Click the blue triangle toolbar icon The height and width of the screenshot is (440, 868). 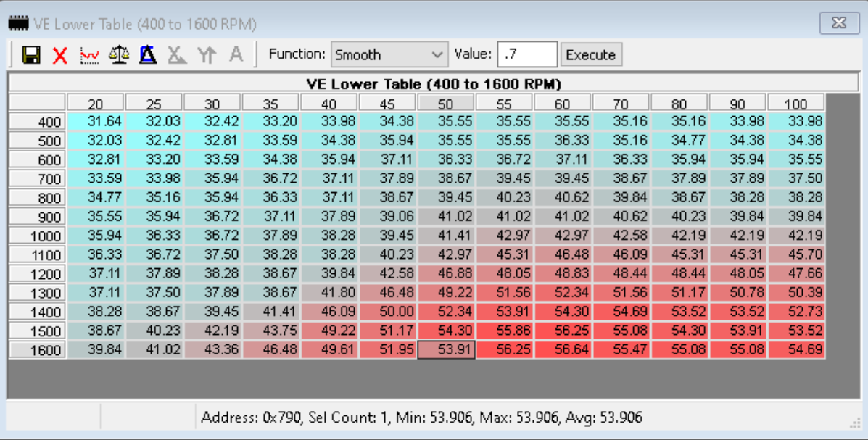point(148,55)
